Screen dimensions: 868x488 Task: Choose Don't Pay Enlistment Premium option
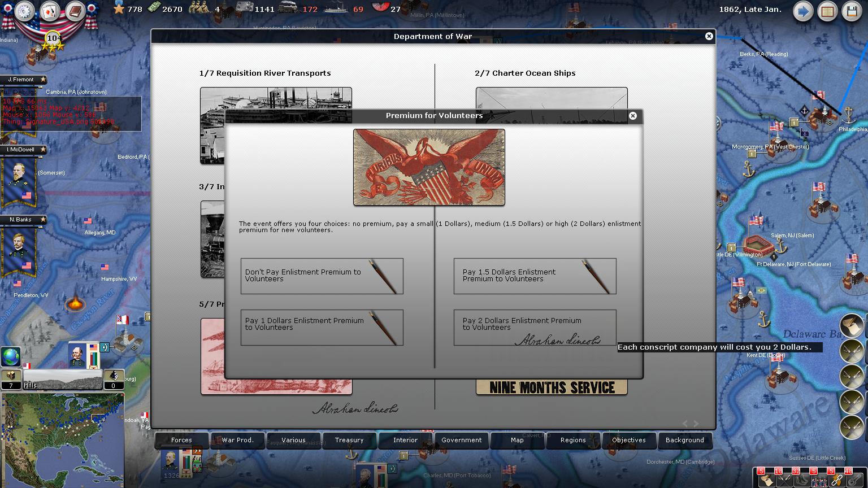click(x=322, y=276)
